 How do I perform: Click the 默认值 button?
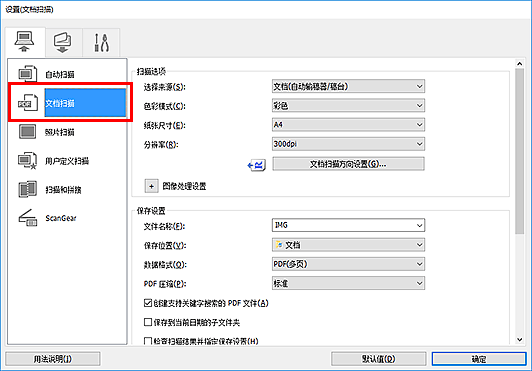[x=379, y=359]
